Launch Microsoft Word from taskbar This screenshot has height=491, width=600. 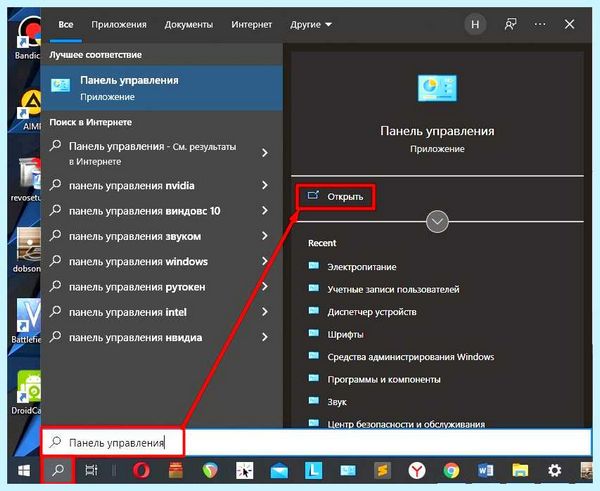486,470
